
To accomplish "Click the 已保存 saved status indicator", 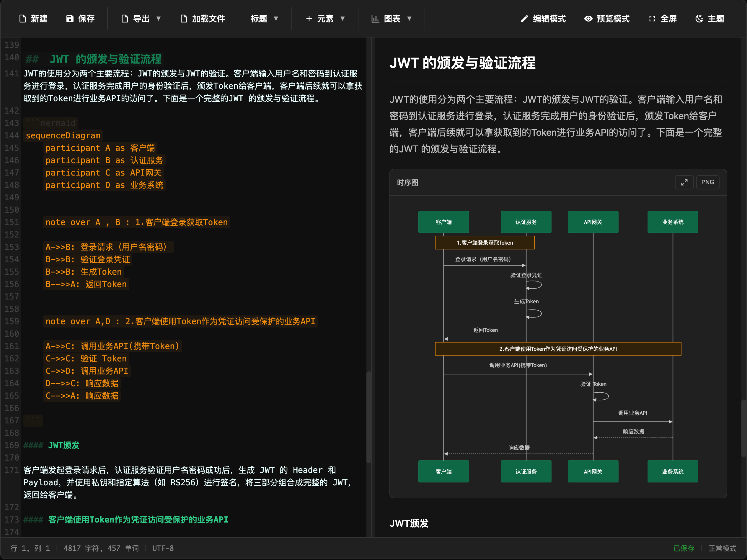I will (x=684, y=548).
